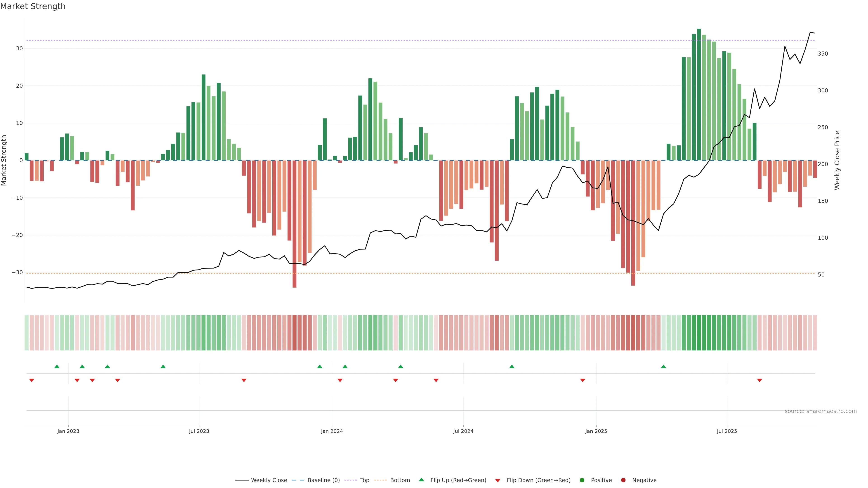Click the leftmost red flip-down triangle marker
The width and height of the screenshot is (868, 488).
click(x=32, y=380)
